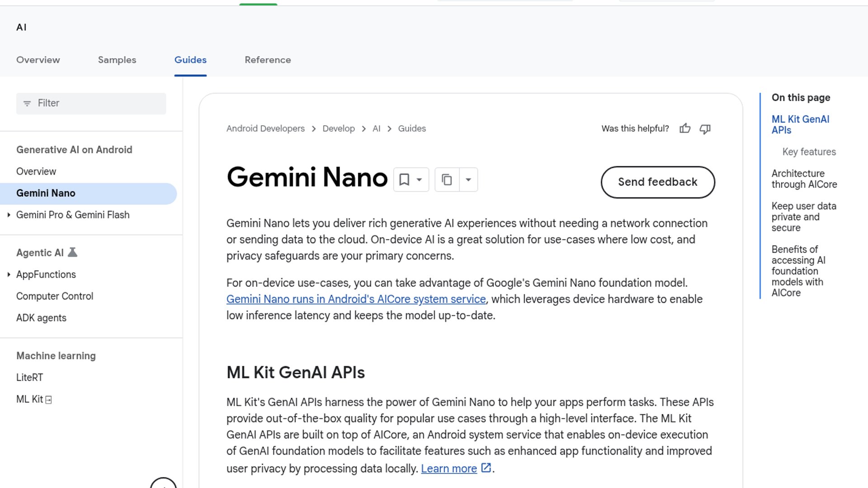This screenshot has height=488, width=868.
Task: Click the thumbs up helpful icon
Action: (685, 129)
